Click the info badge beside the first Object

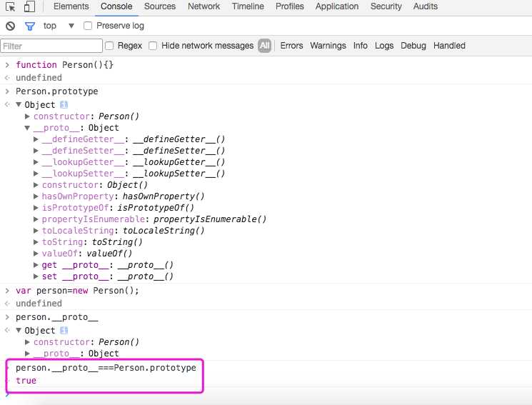64,104
